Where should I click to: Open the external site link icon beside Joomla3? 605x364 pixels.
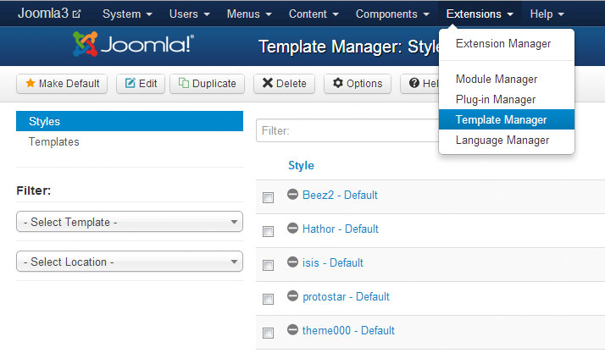(x=77, y=14)
